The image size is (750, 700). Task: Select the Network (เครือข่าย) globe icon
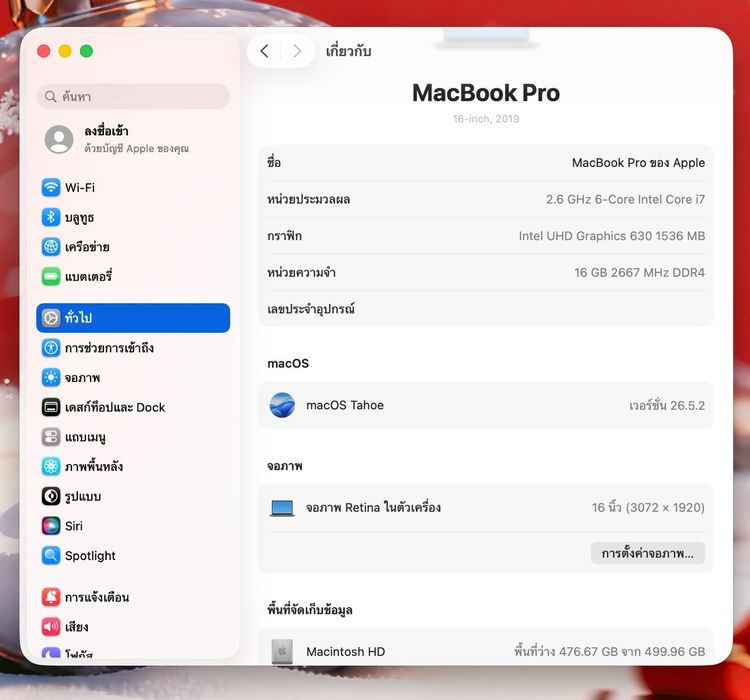click(x=51, y=247)
